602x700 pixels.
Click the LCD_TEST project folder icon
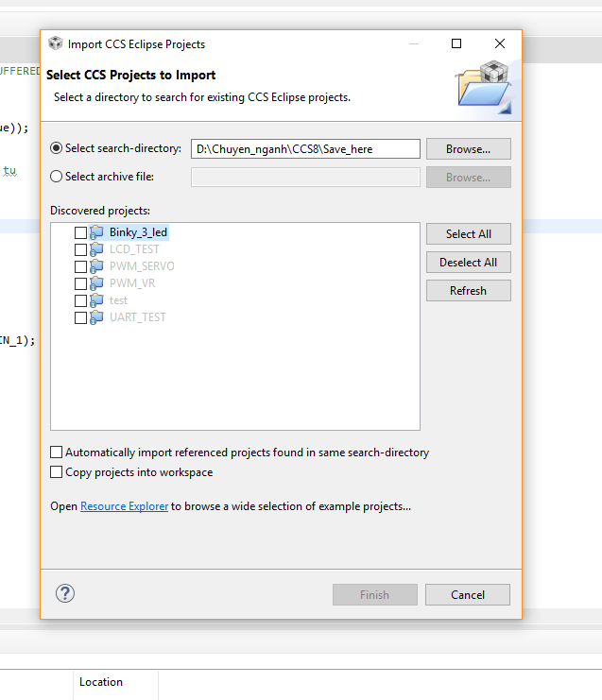pos(96,249)
